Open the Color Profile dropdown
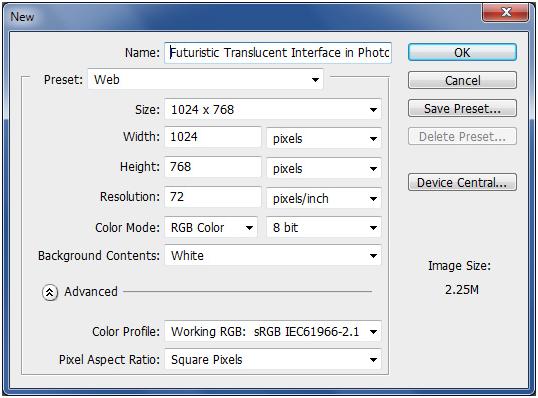The image size is (538, 398). pos(273,331)
